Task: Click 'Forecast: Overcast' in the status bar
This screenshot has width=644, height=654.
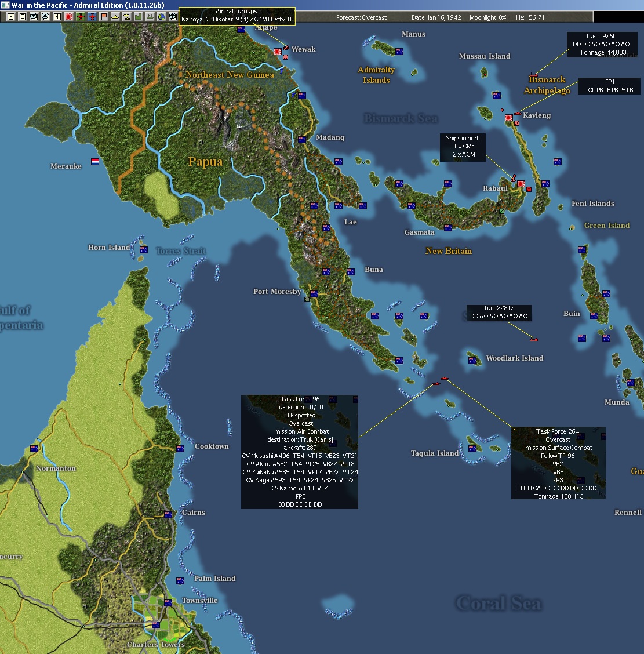Action: [x=361, y=17]
